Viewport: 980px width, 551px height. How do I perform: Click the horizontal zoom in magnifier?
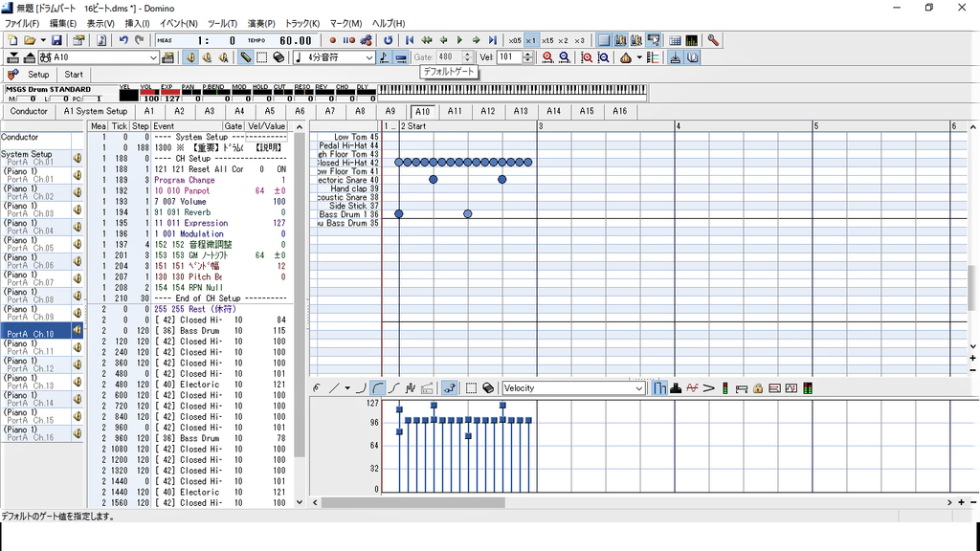548,57
